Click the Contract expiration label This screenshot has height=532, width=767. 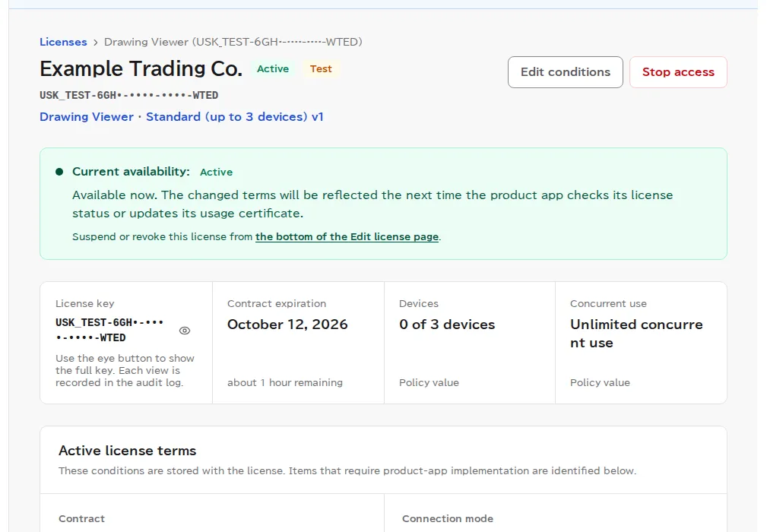pyautogui.click(x=277, y=304)
